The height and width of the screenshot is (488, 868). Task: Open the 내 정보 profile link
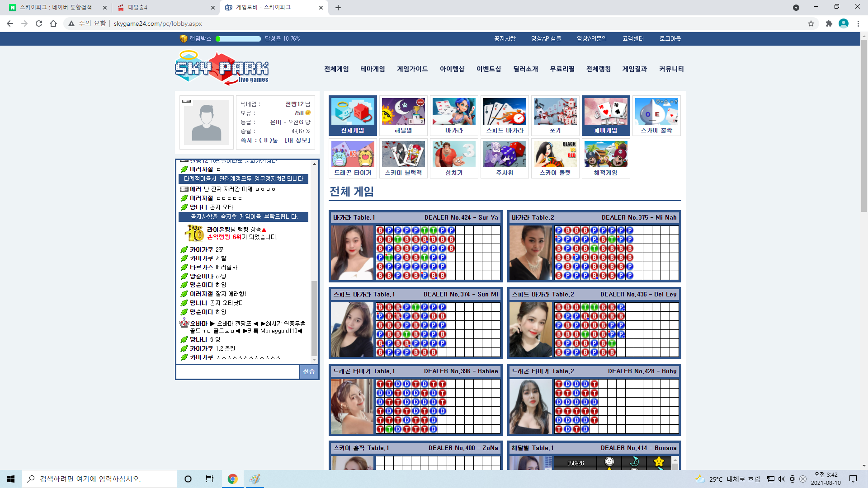click(297, 141)
